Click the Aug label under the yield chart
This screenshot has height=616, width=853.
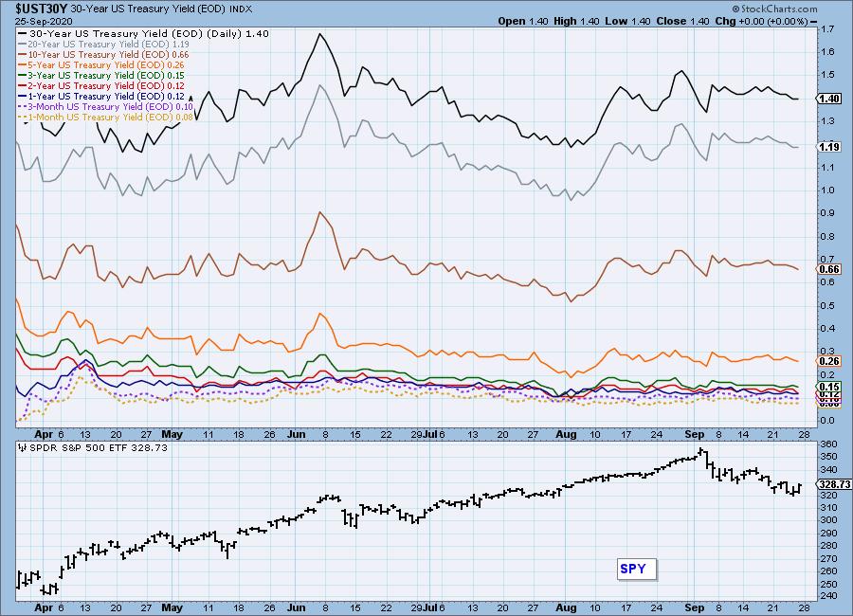tap(566, 434)
